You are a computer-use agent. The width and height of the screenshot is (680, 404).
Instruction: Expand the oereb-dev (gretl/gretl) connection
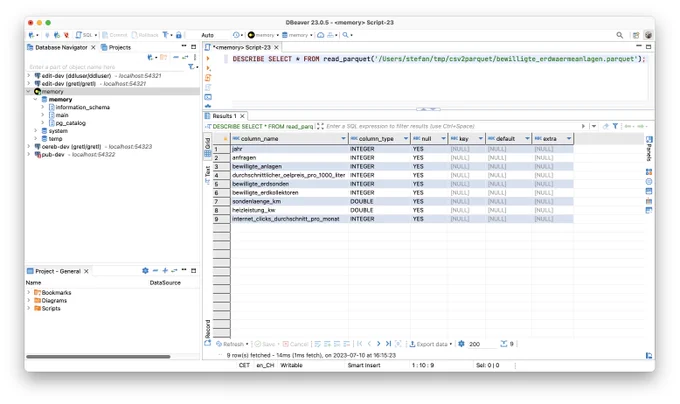29,147
